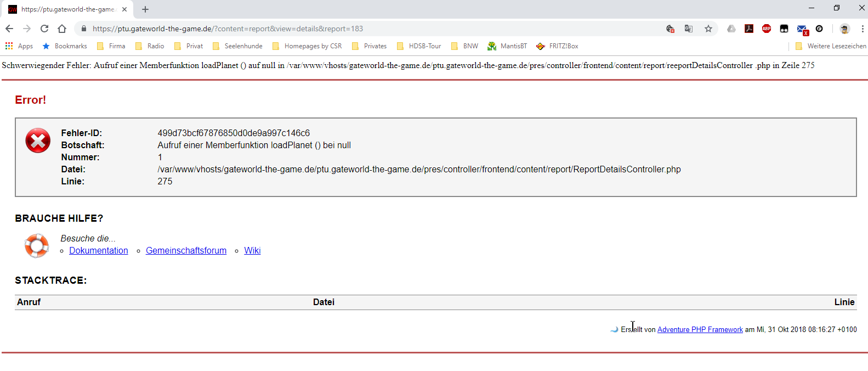This screenshot has width=868, height=371.
Task: Go to the browser home page
Action: pos(62,29)
